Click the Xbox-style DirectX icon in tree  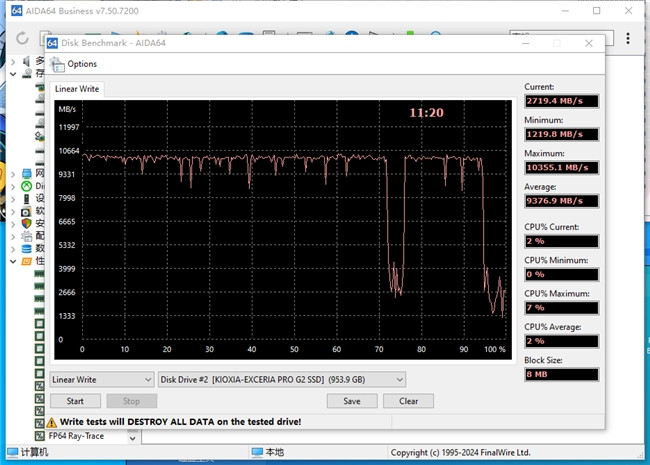click(26, 186)
